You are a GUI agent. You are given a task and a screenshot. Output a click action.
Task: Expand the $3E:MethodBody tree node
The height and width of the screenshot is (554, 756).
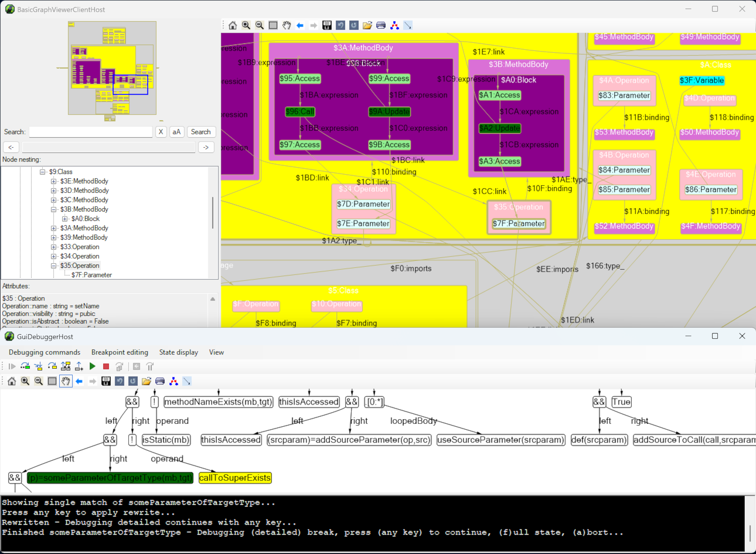tap(54, 181)
